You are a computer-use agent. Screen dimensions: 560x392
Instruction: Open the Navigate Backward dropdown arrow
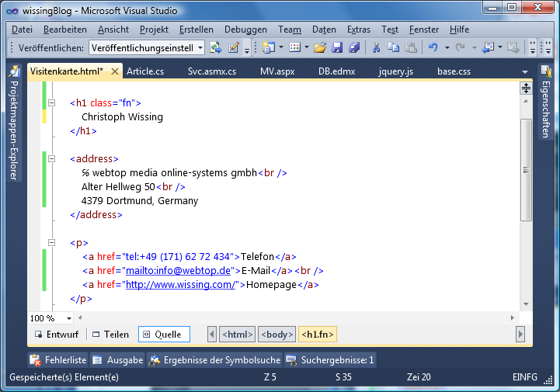[x=500, y=47]
